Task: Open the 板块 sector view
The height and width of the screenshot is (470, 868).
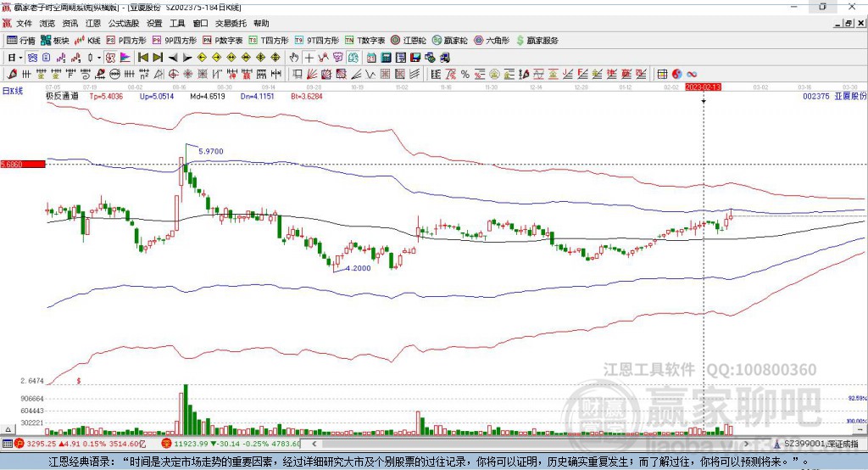Action: 55,40
